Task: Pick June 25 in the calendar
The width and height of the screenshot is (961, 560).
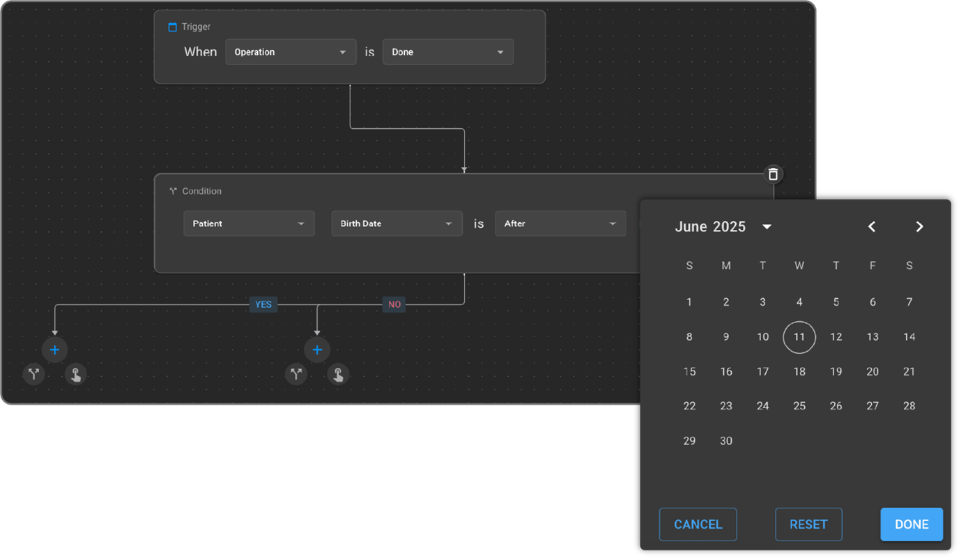Action: click(x=799, y=406)
